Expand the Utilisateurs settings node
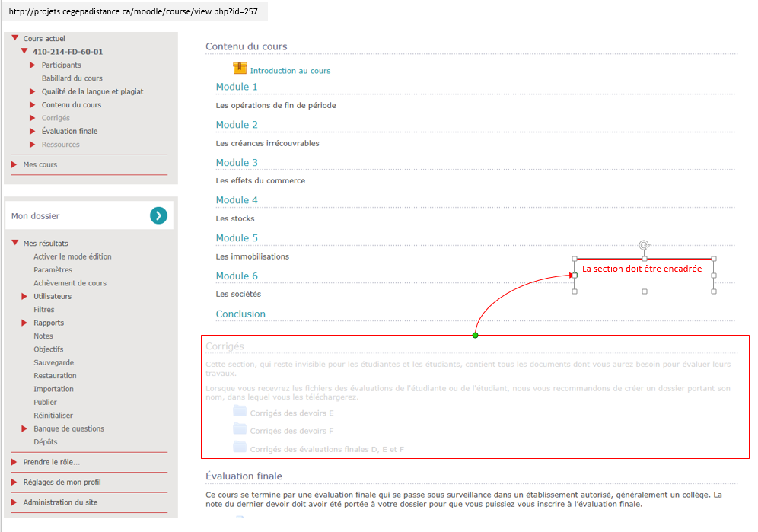Image resolution: width=758 pixels, height=532 pixels. pos(25,296)
